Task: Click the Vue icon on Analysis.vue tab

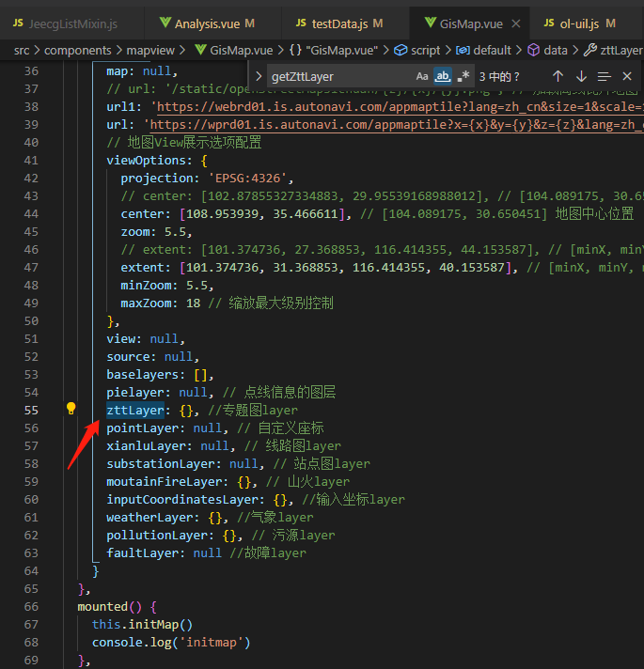Action: point(165,23)
